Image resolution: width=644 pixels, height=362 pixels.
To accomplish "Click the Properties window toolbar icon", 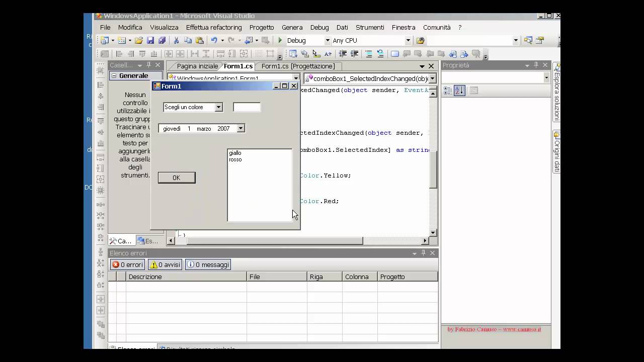I will 540,40.
